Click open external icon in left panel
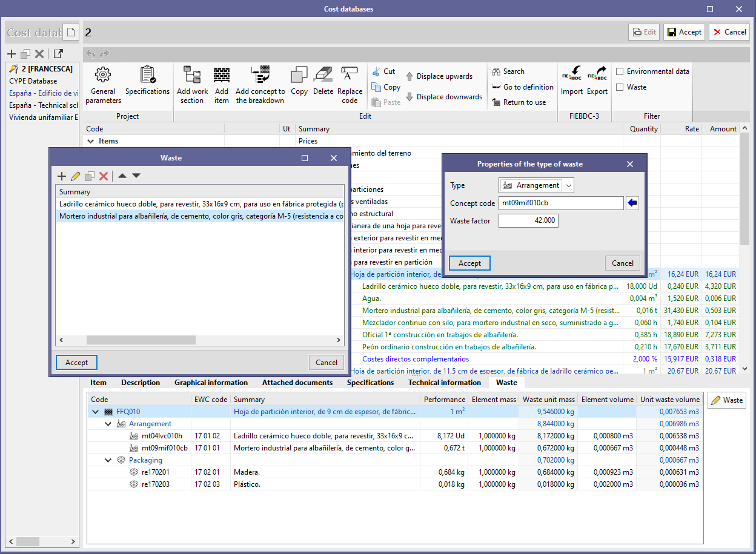The width and height of the screenshot is (756, 554). 58,54
